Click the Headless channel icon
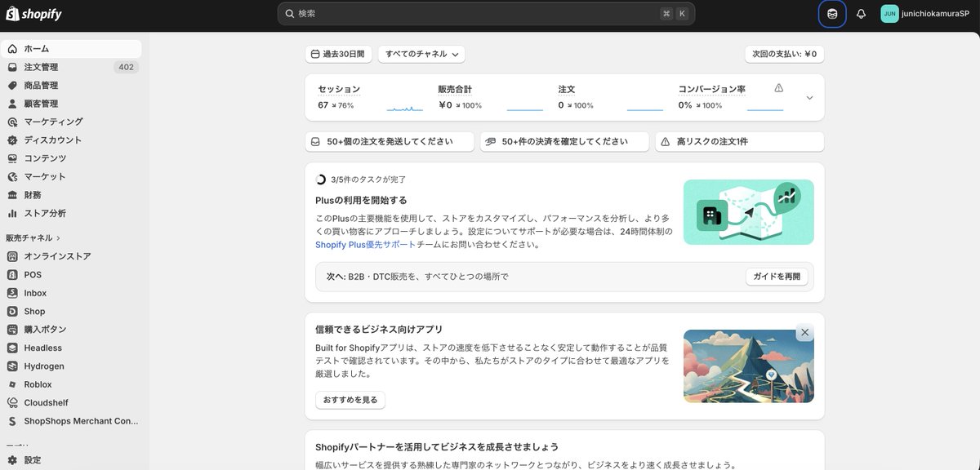Image resolution: width=980 pixels, height=470 pixels. [12, 348]
